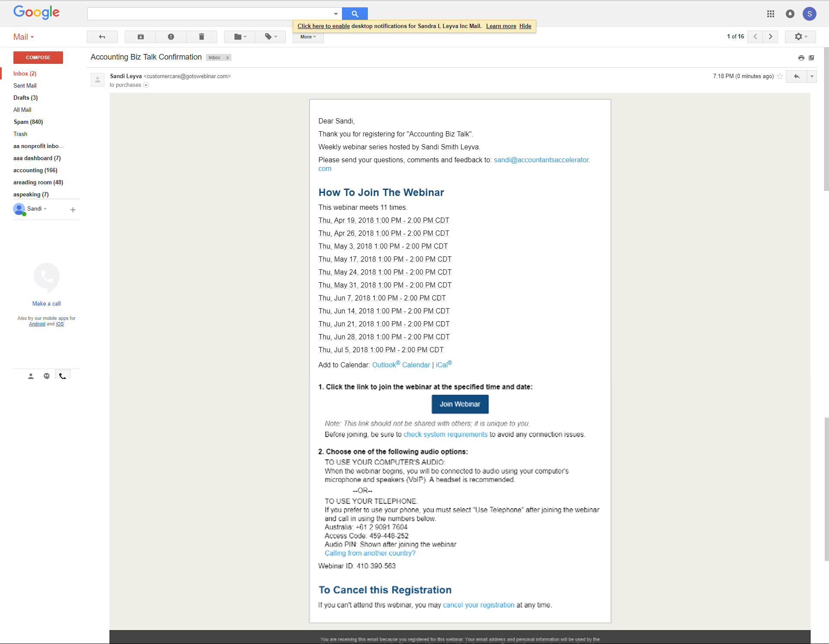Click the Report spam icon
Screen dimensions: 829x644
pyautogui.click(x=171, y=37)
